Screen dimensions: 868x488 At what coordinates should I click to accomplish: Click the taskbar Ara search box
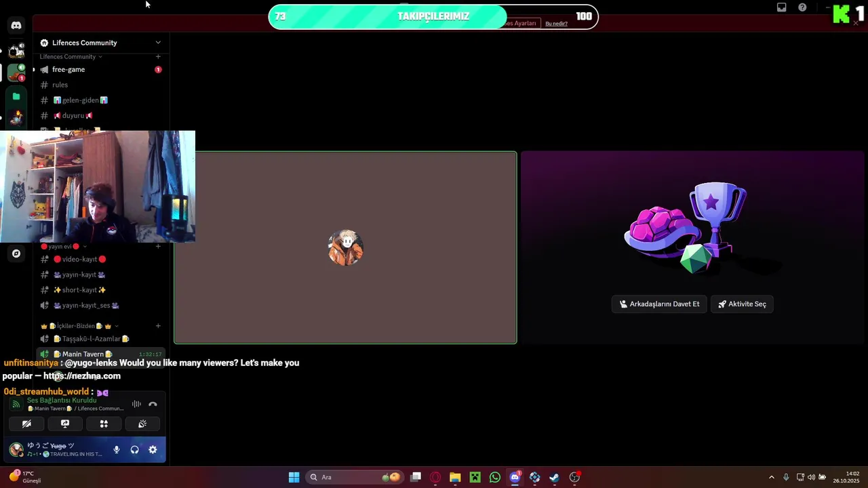click(355, 477)
